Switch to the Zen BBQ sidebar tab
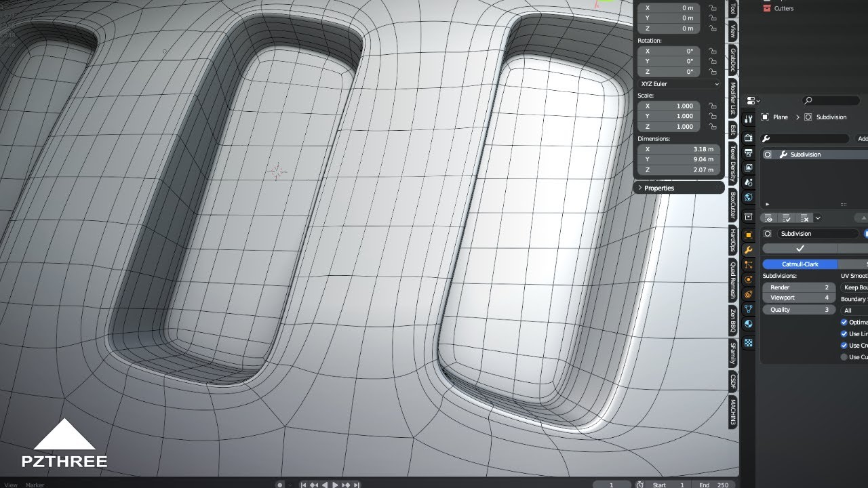Screen dimensions: 868x488 click(733, 321)
